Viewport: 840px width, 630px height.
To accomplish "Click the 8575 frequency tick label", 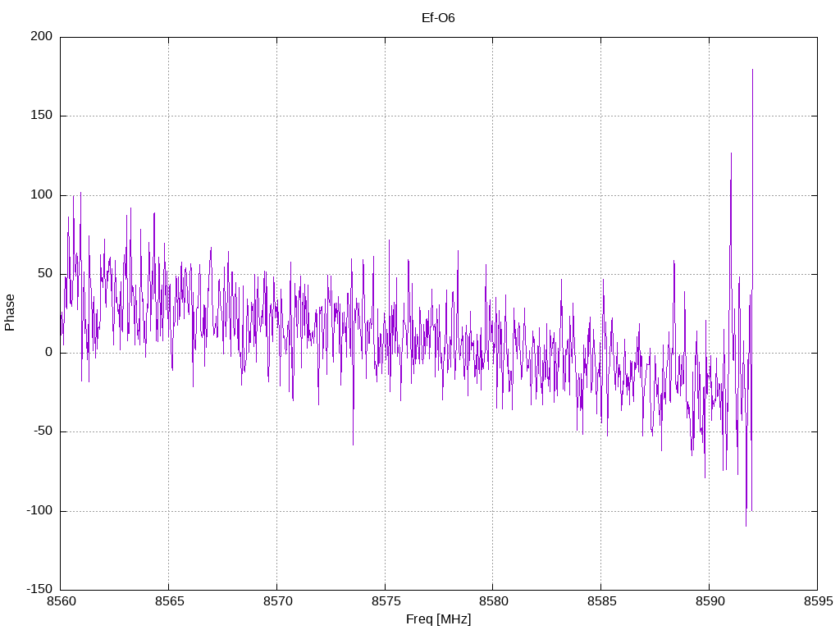I will (x=386, y=601).
